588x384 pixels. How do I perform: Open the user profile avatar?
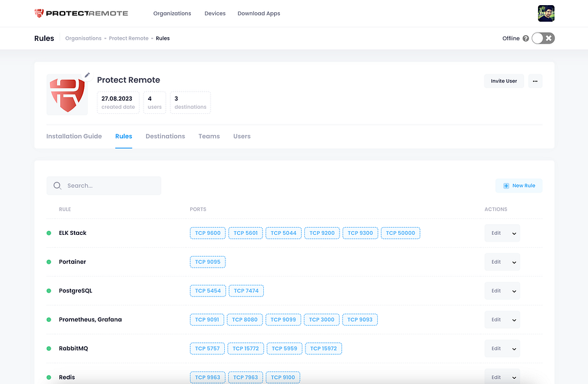pyautogui.click(x=546, y=13)
